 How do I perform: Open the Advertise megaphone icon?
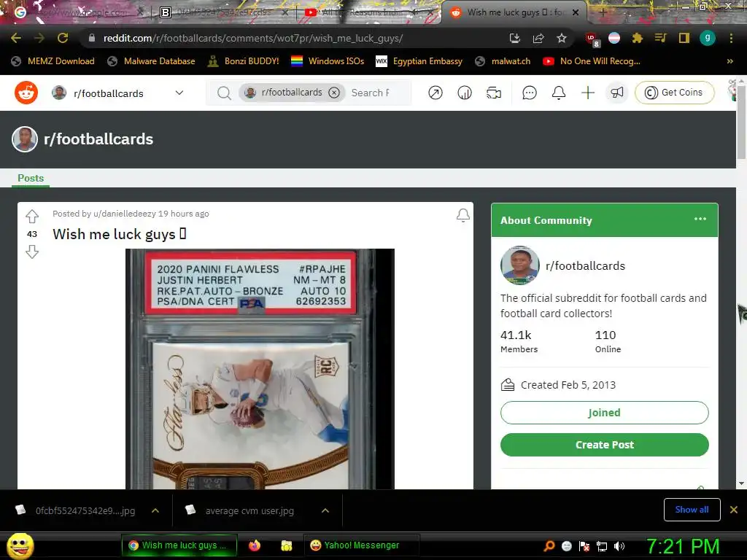click(x=617, y=93)
